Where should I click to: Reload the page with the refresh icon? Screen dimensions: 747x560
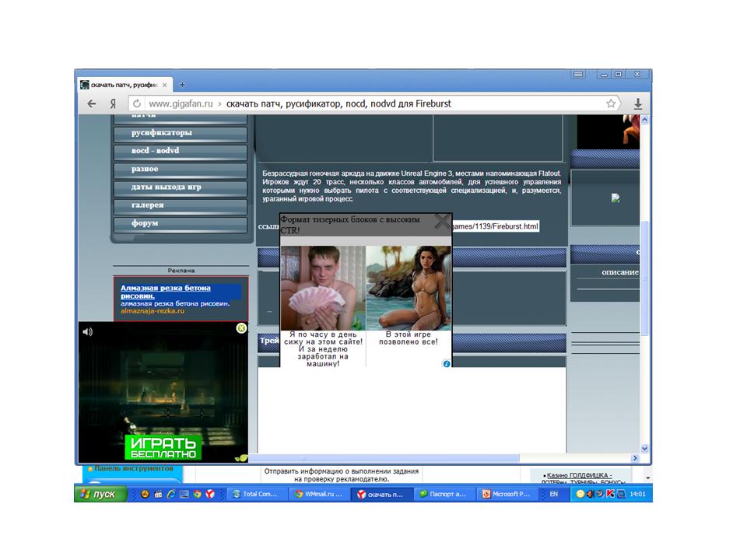click(x=137, y=103)
